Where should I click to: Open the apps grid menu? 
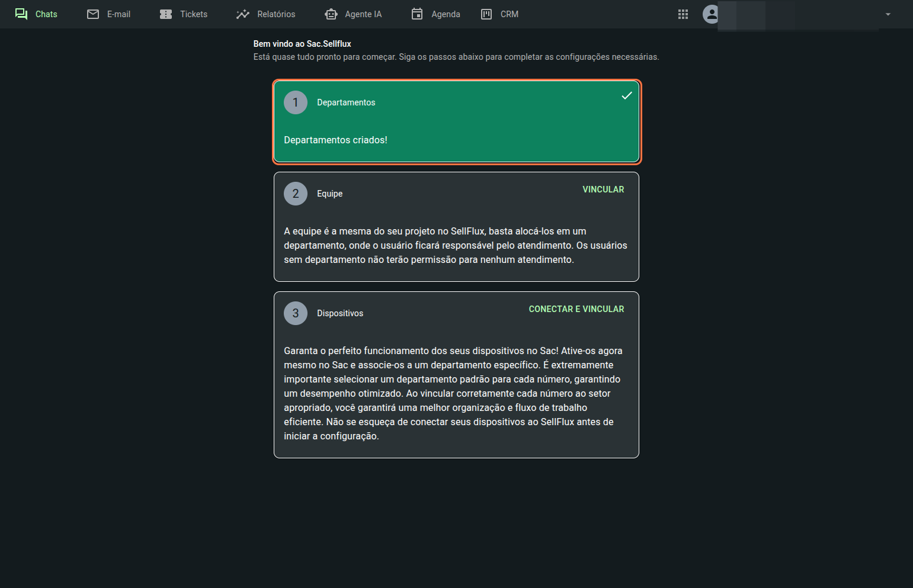[683, 14]
